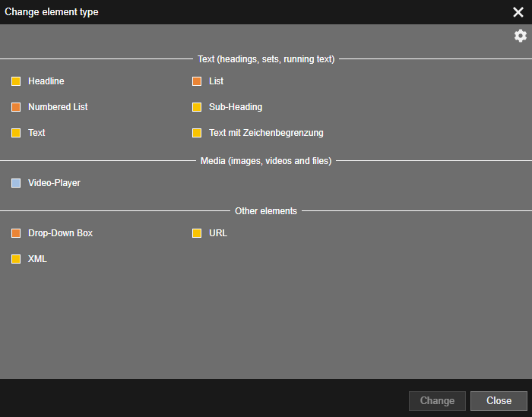Close the Change element type dialog with X

pos(518,12)
